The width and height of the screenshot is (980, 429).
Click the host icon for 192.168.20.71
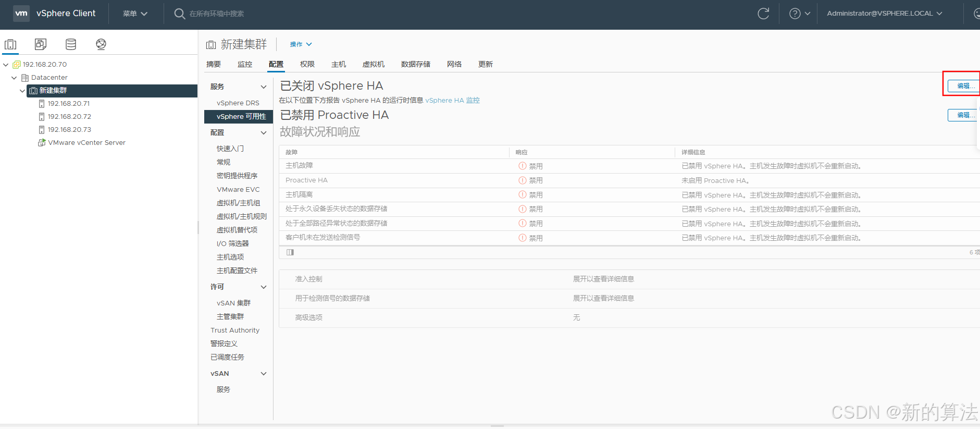(42, 104)
